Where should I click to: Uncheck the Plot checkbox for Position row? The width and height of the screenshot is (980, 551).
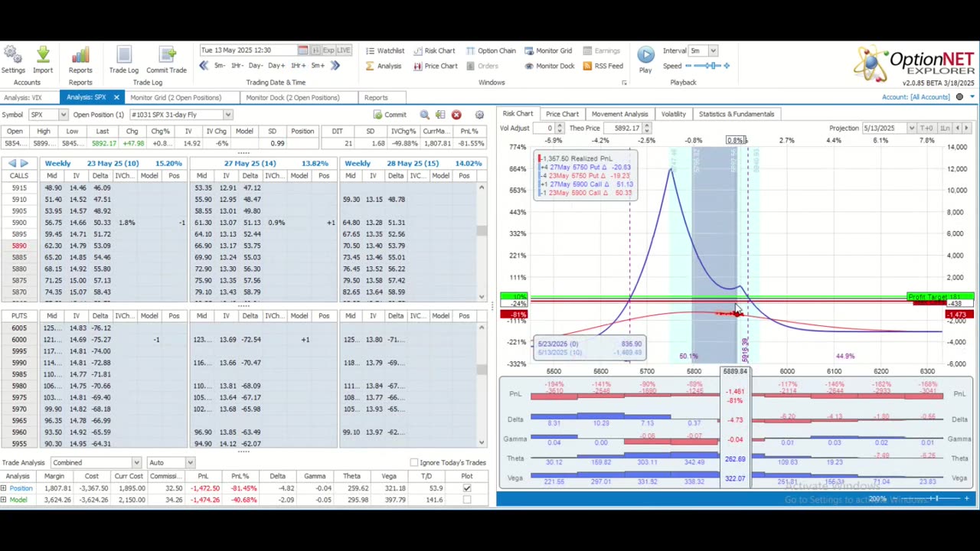pos(466,488)
